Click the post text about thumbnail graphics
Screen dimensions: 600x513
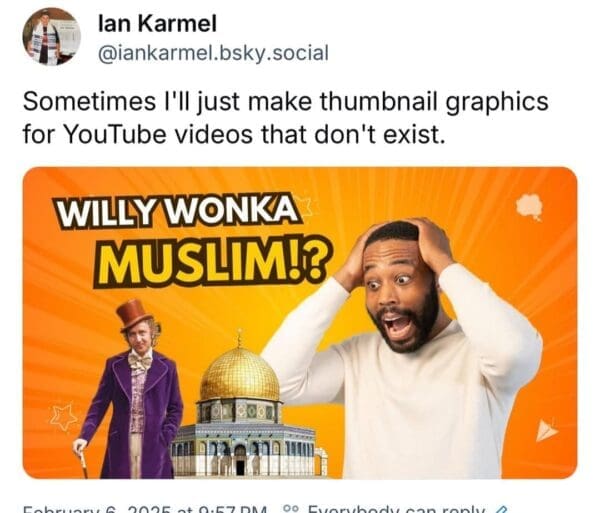(x=285, y=118)
